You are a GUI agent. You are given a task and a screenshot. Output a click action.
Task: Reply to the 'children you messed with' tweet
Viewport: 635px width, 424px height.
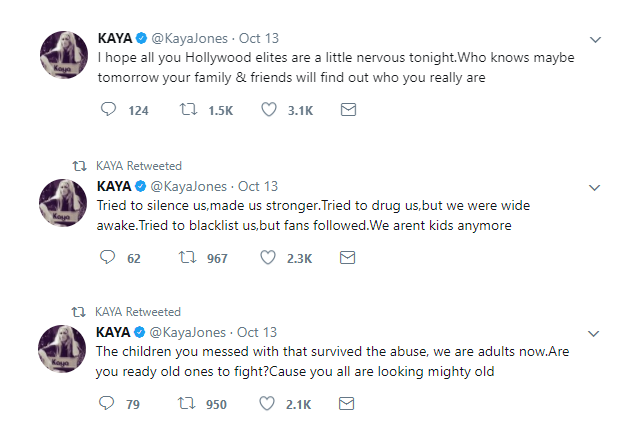(x=110, y=404)
